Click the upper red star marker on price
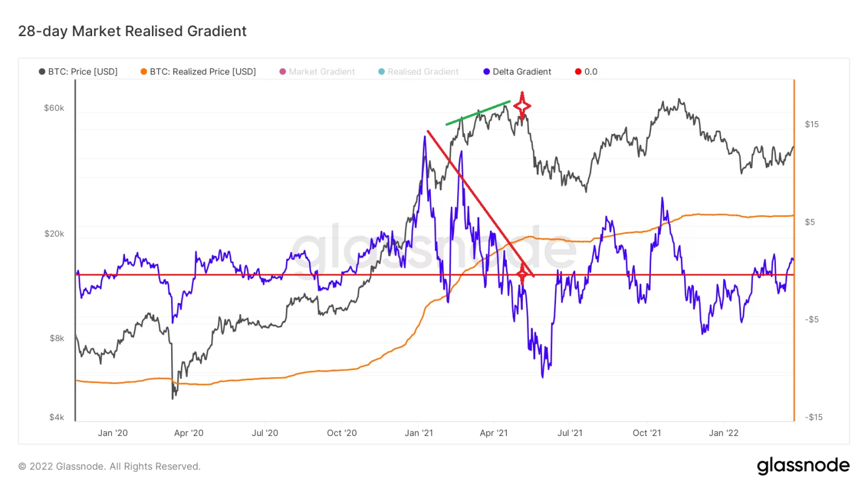 [522, 106]
